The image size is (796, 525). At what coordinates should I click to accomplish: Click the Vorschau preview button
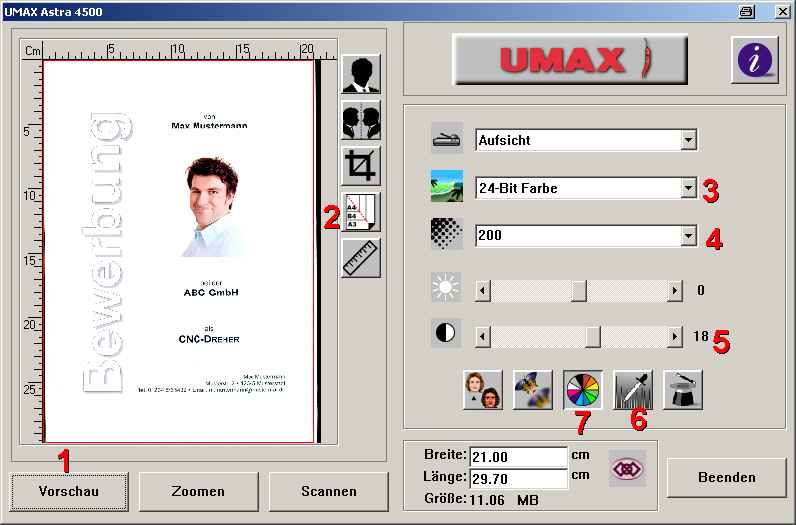pyautogui.click(x=69, y=491)
